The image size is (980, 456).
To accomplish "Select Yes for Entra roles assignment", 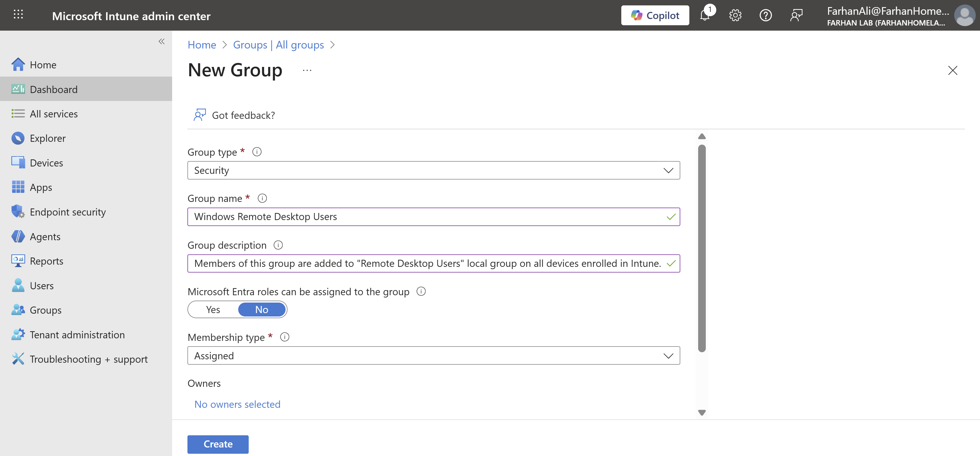I will pyautogui.click(x=213, y=310).
